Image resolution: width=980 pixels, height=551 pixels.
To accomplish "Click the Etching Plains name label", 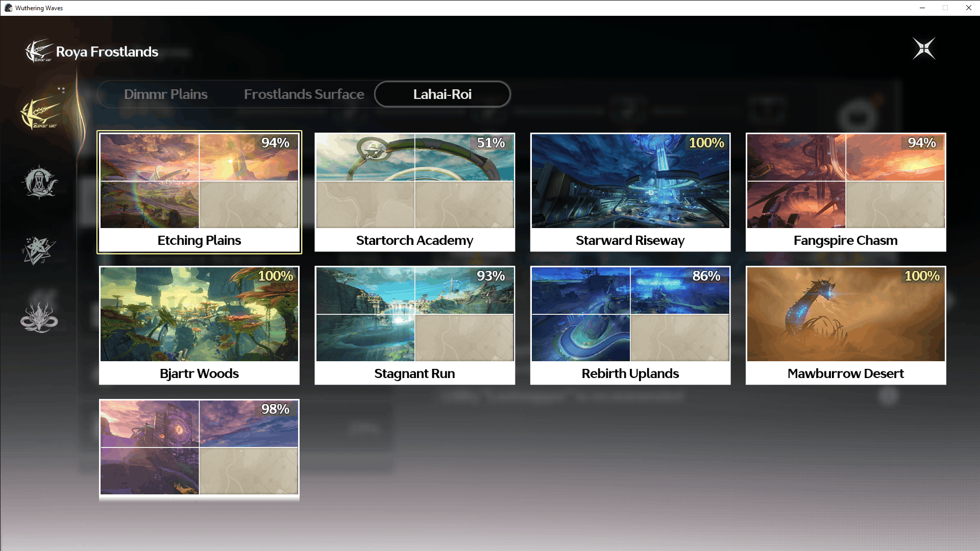I will tap(199, 240).
